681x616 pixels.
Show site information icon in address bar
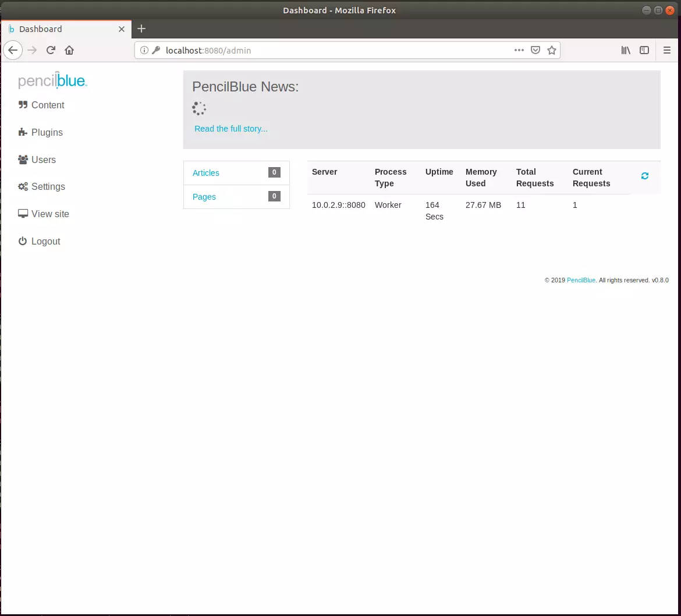pos(144,51)
